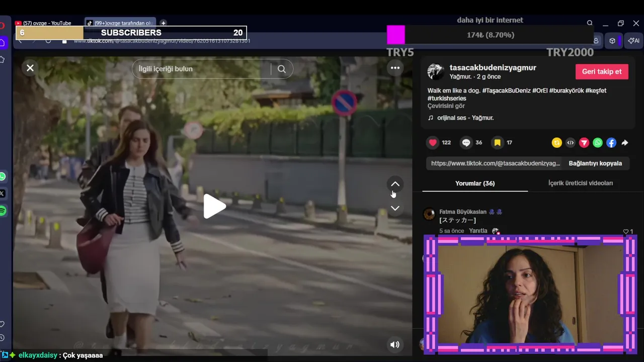
Task: Open the extensions cube icon
Action: 612,41
